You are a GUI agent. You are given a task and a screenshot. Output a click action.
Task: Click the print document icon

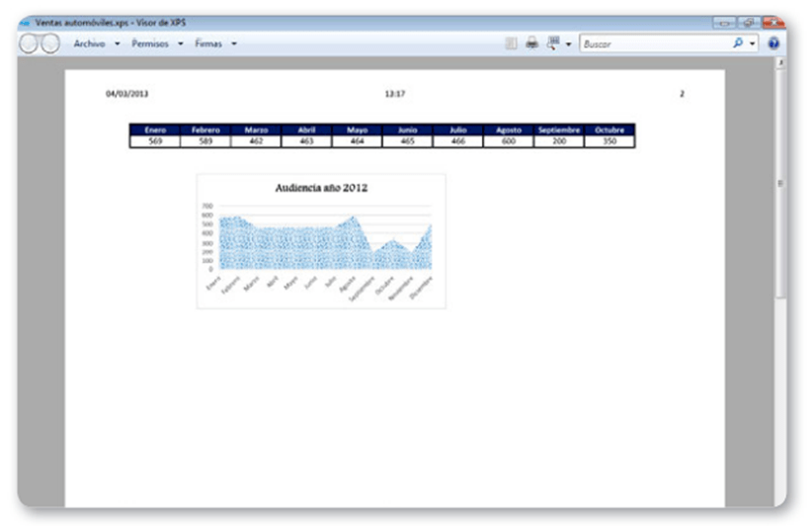(531, 44)
